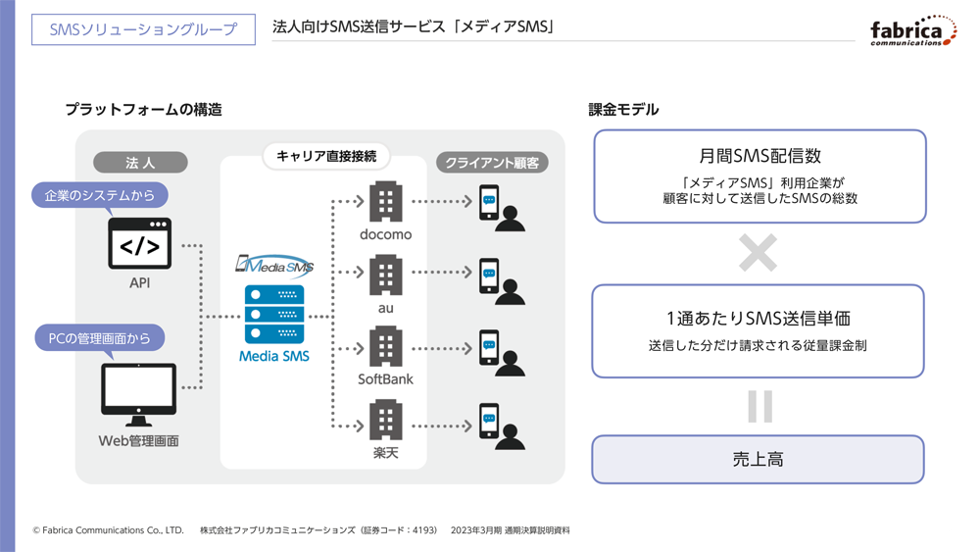Click the fabrica communications logo
Image resolution: width=980 pixels, height=552 pixels.
coord(913,30)
